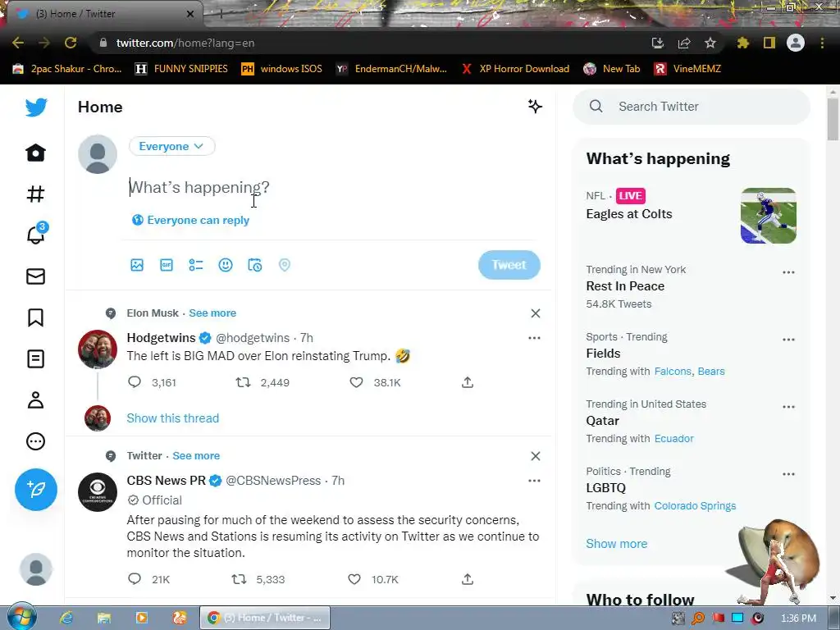Image resolution: width=840 pixels, height=630 pixels.
Task: Schedule tweet with calendar clock icon
Action: [x=255, y=265]
